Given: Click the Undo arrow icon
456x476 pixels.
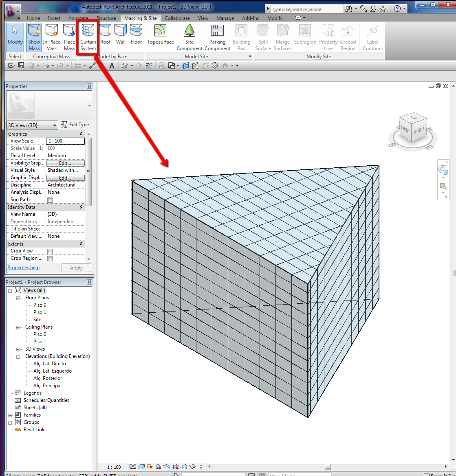Looking at the screenshot, I should coord(46,65).
